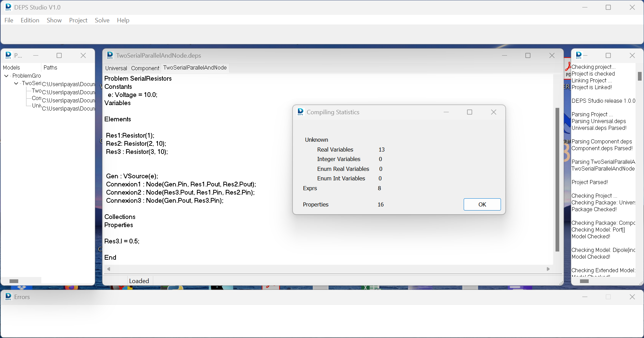Click 'Project Parsed!' log line

click(590, 182)
